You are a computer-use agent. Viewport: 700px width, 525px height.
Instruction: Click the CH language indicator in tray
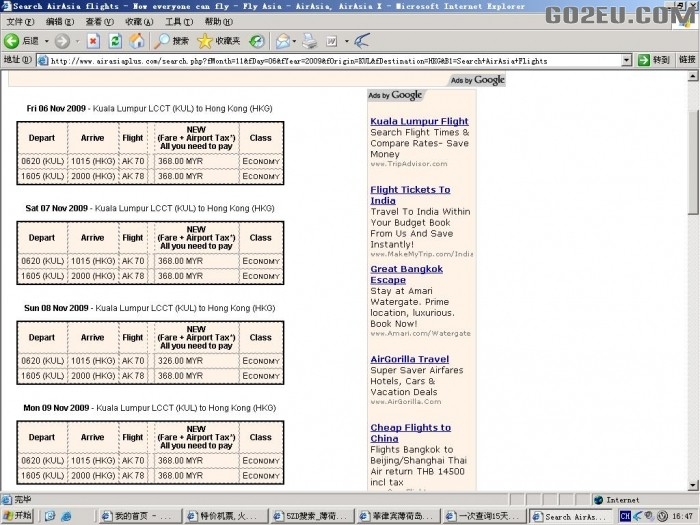tap(625, 516)
